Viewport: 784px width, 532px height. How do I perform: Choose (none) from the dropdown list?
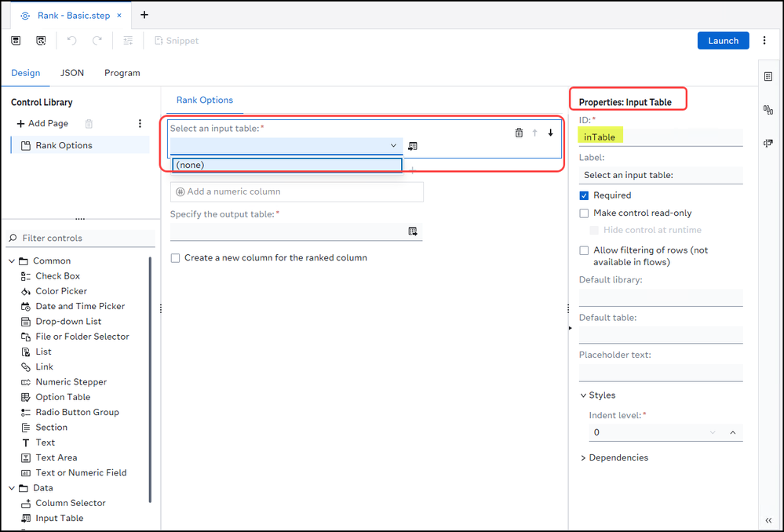point(287,165)
